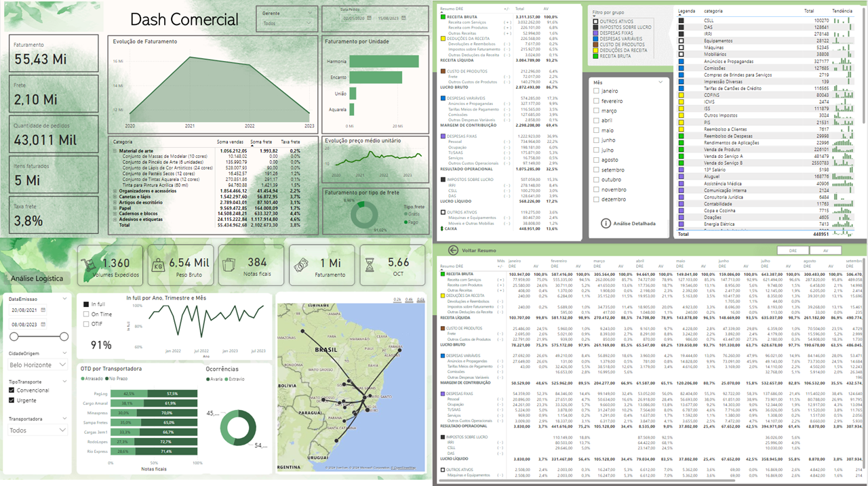Switch to the AV tab
Viewport: 868px width, 486px height.
826,250
